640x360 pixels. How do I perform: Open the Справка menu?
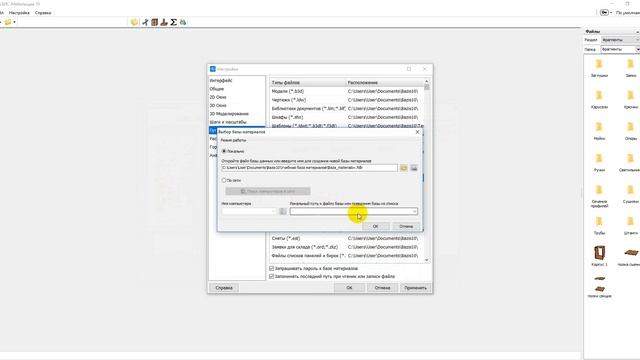(43, 13)
